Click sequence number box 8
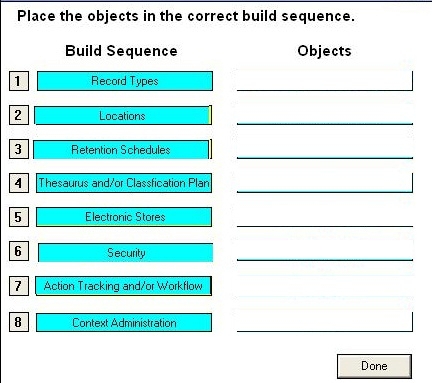Viewport: 432px width, 383px height. pos(19,322)
